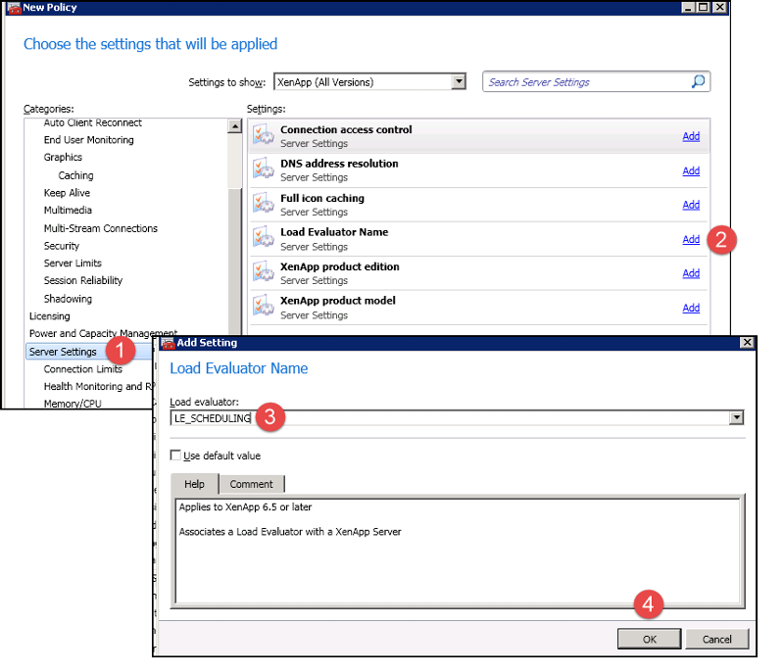Select the Multi-Stream Connections category
Image resolution: width=784 pixels, height=672 pixels.
(x=101, y=228)
